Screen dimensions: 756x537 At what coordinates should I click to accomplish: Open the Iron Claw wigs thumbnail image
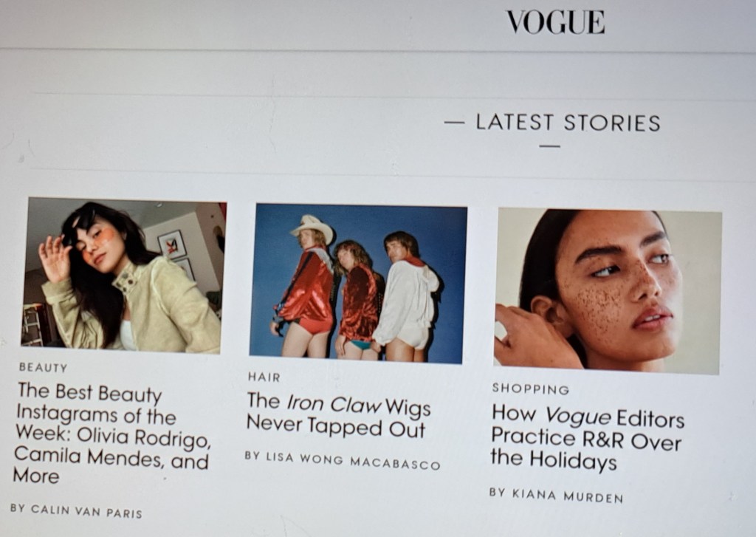[358, 283]
